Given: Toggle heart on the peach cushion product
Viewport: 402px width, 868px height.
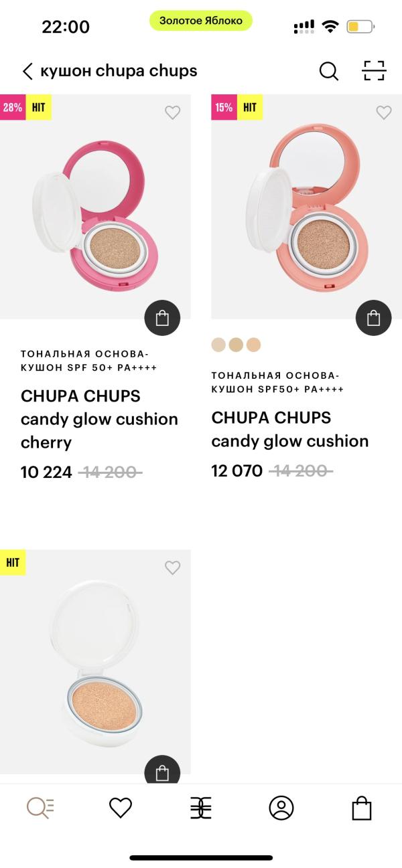Looking at the screenshot, I should coord(384,112).
